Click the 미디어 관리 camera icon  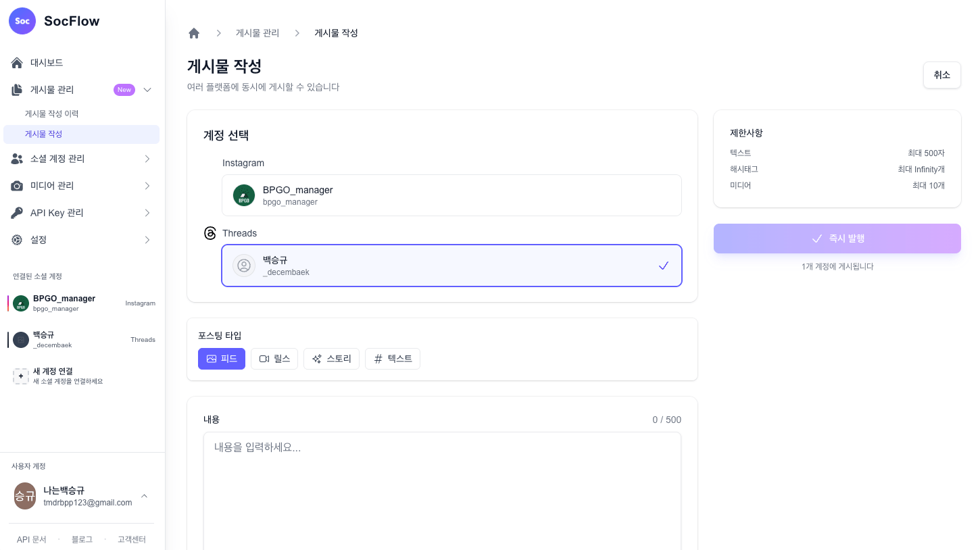point(17,186)
